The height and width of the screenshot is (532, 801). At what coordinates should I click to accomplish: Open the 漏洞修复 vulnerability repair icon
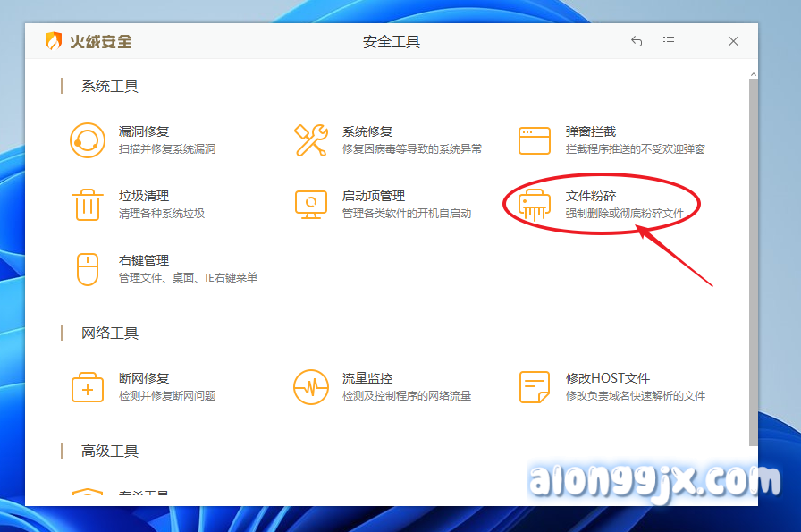tap(88, 140)
